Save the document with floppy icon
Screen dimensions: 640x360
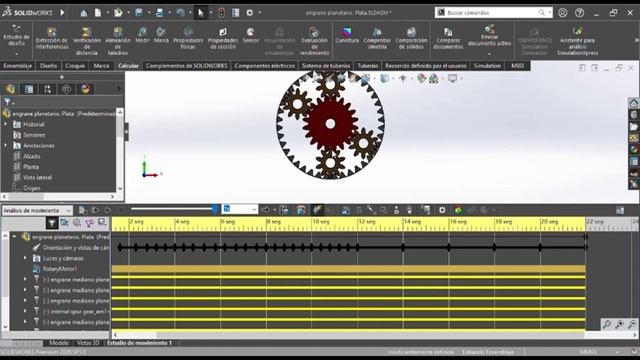tap(139, 13)
